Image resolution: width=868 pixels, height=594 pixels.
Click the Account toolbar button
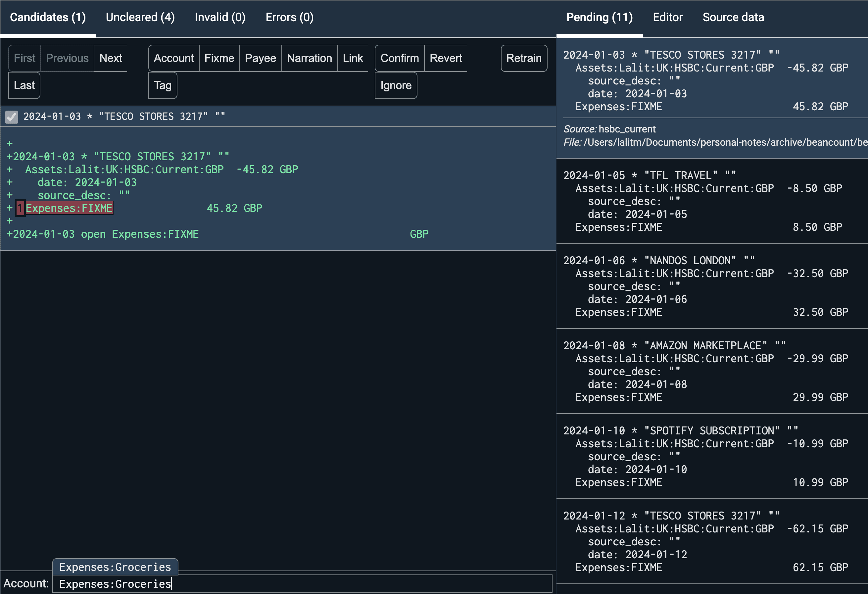[173, 58]
